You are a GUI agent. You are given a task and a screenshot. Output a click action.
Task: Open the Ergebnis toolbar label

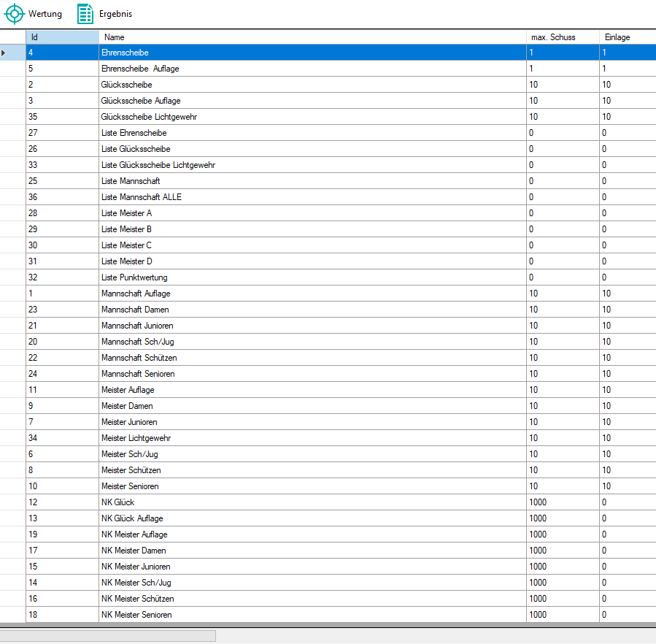point(116,14)
